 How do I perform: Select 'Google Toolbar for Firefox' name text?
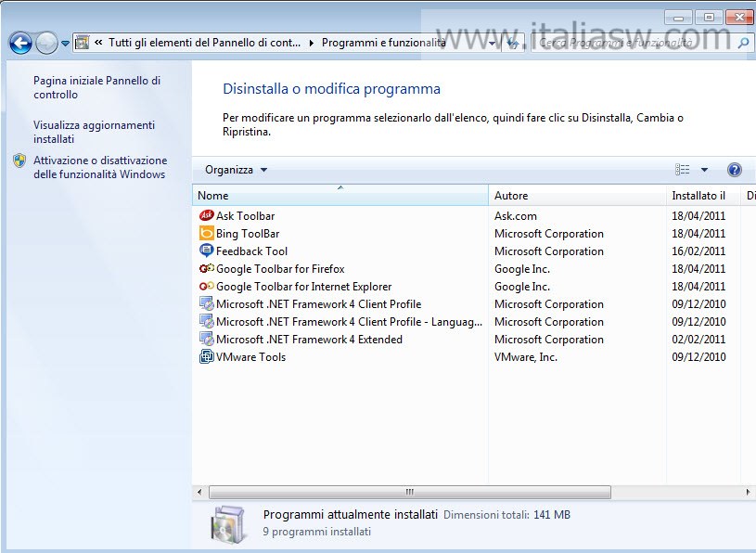(280, 269)
